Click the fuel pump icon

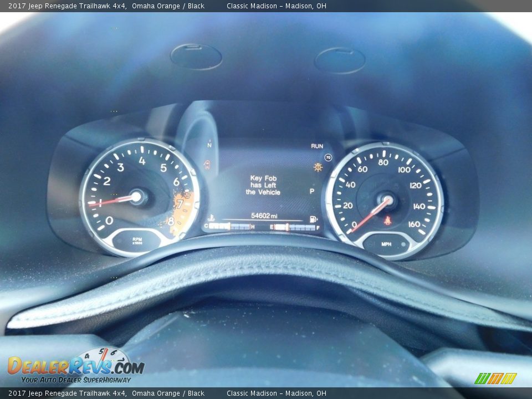314,219
